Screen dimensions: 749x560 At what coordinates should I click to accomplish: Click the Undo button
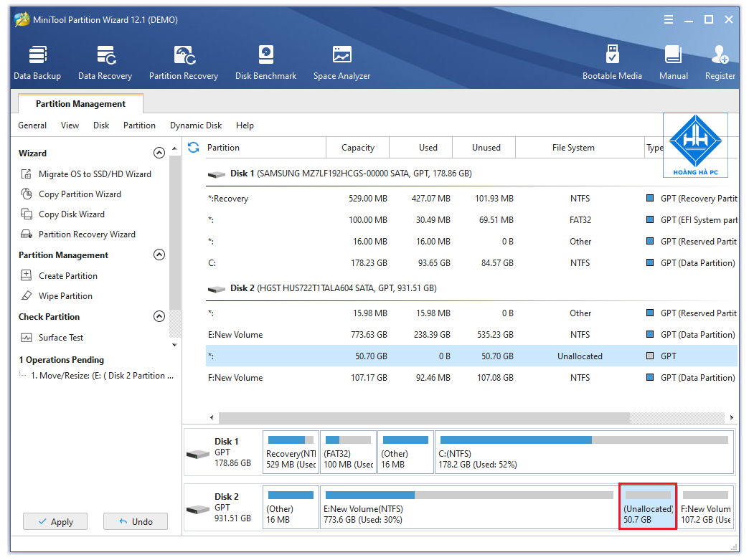click(x=136, y=521)
